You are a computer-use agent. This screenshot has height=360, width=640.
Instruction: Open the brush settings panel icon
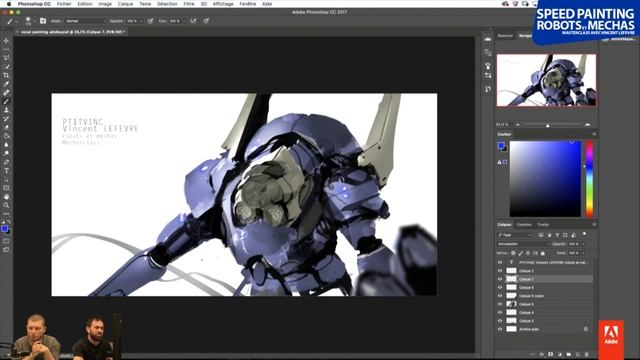(43, 21)
